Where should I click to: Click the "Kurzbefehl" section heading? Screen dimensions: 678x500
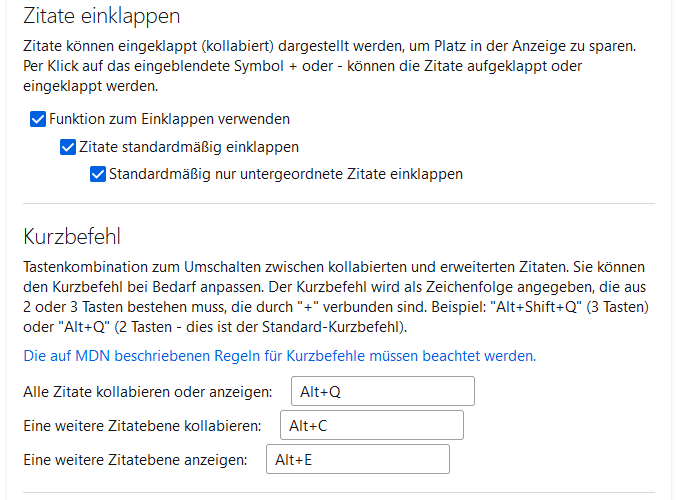[71, 237]
